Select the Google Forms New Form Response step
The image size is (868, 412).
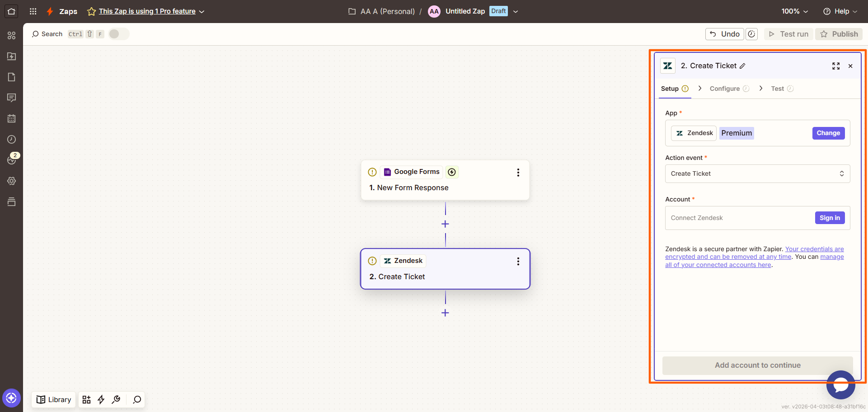tap(445, 180)
